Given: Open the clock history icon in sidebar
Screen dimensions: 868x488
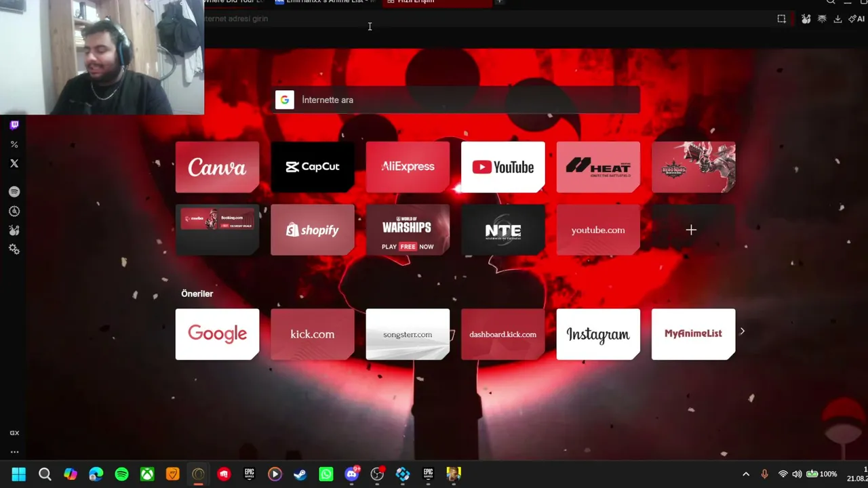Looking at the screenshot, I should click(x=14, y=211).
